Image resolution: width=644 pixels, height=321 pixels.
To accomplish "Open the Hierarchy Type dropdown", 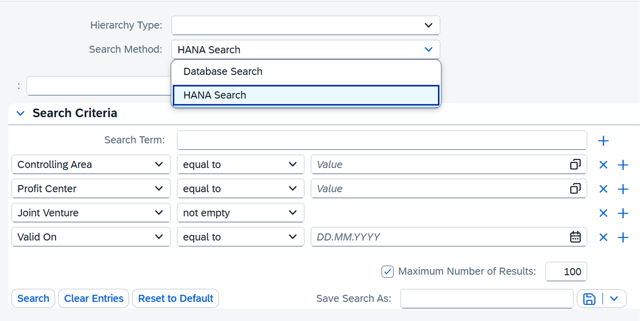I will coord(428,25).
